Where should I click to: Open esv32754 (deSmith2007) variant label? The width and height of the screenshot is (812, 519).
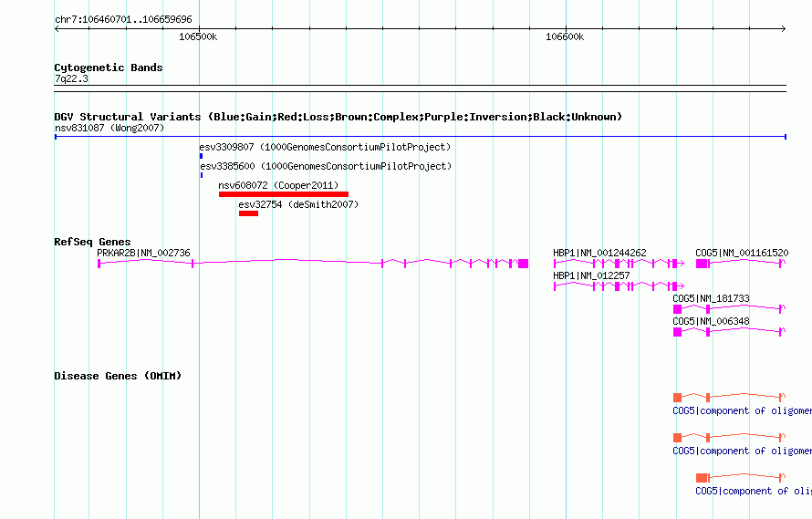[298, 204]
